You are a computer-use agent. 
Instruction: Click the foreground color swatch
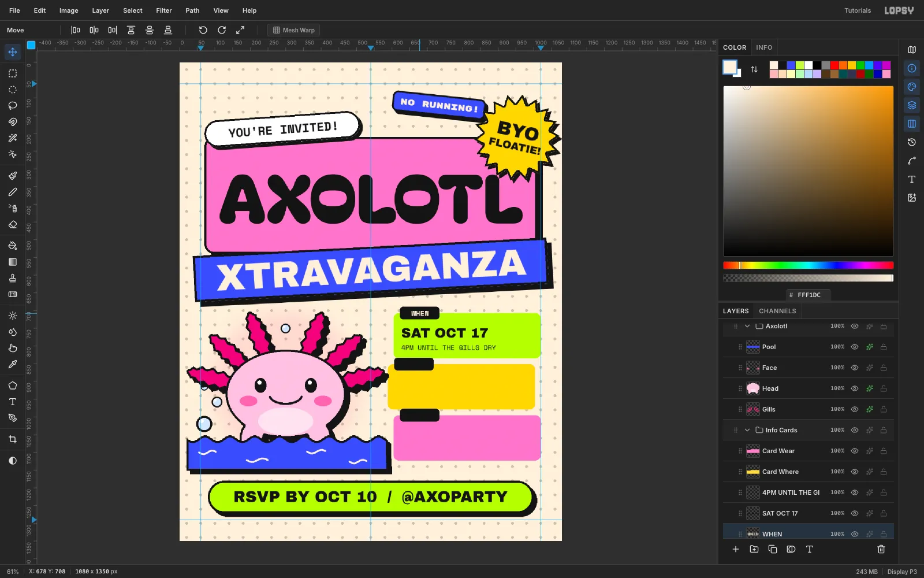click(730, 67)
